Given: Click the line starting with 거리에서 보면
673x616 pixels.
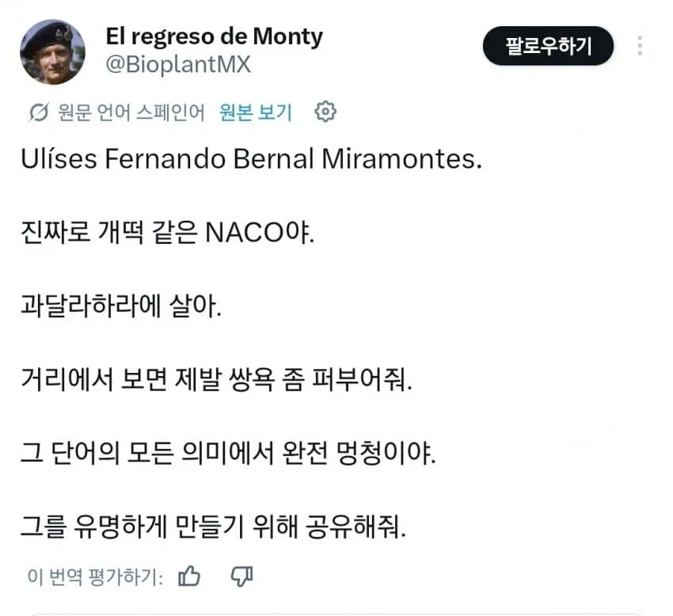Looking at the screenshot, I should pyautogui.click(x=216, y=380).
